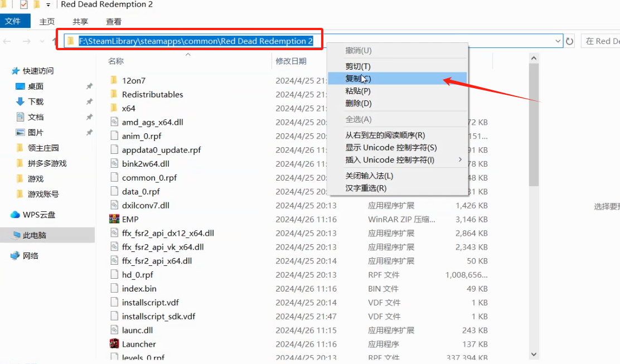Expand the address bar history dropdown
The image size is (620, 364).
(558, 41)
